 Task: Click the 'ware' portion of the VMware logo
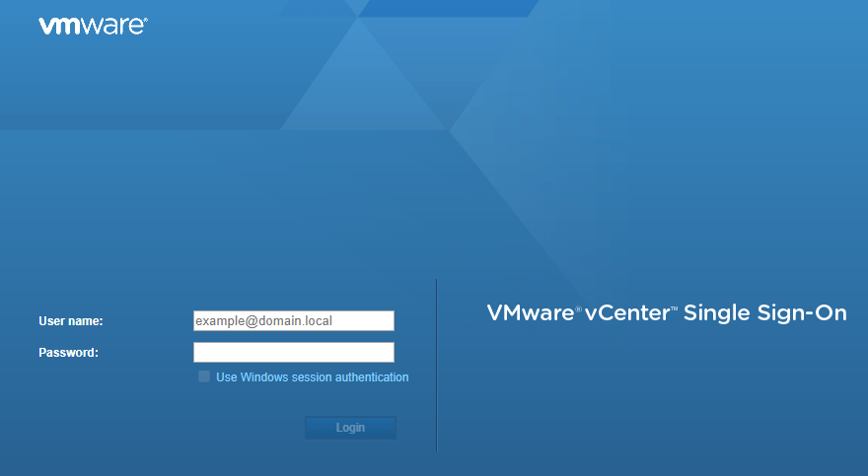click(110, 27)
